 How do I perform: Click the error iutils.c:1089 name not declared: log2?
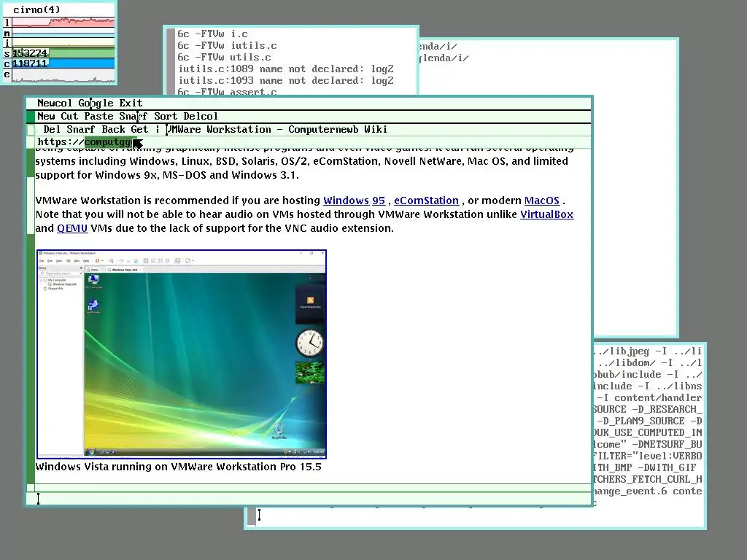tap(286, 69)
